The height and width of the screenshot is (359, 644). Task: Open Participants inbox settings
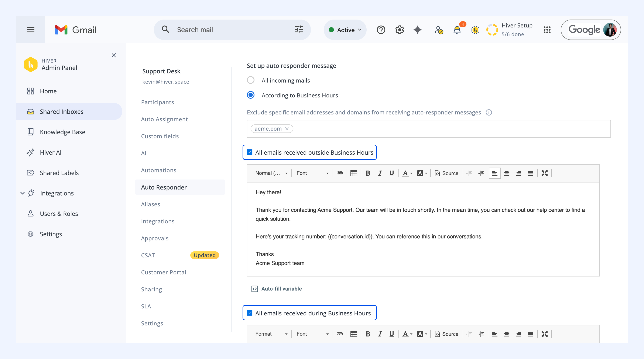point(157,102)
